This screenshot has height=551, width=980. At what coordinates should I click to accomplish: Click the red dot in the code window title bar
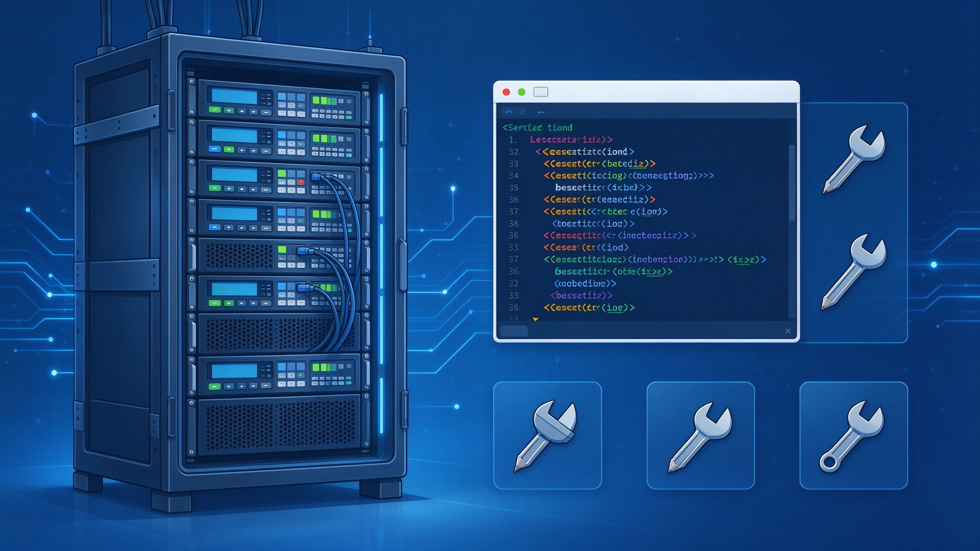(x=507, y=92)
